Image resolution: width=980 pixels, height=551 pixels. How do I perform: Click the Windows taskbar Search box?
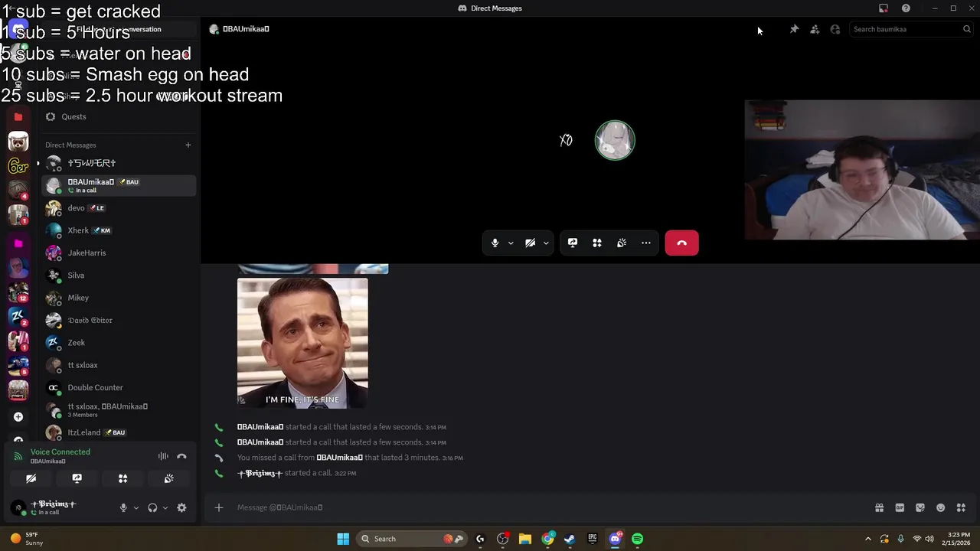(413, 539)
